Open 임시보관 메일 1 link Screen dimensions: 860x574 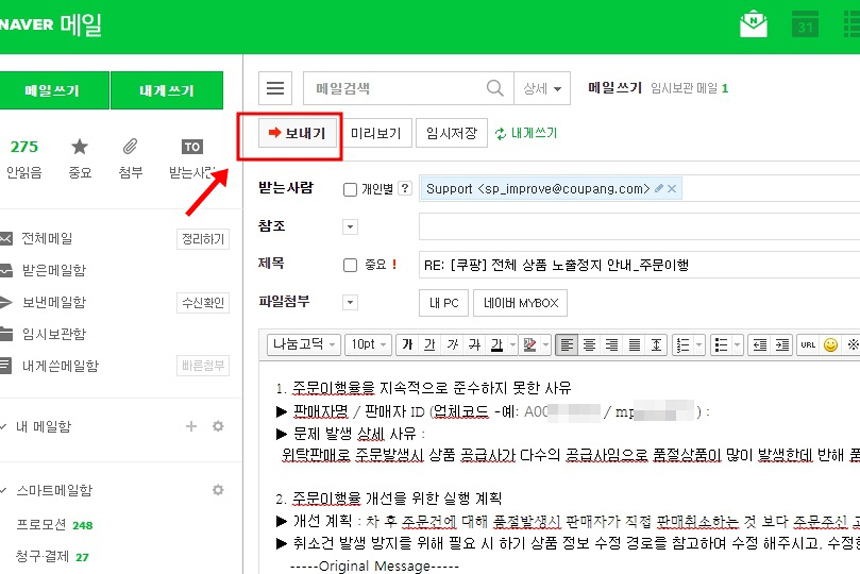coord(689,88)
